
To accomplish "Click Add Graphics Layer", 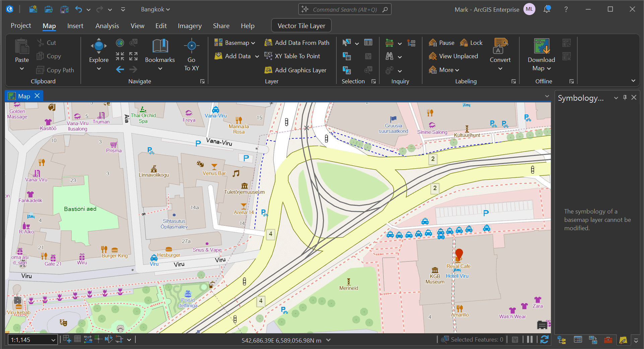I will [295, 70].
